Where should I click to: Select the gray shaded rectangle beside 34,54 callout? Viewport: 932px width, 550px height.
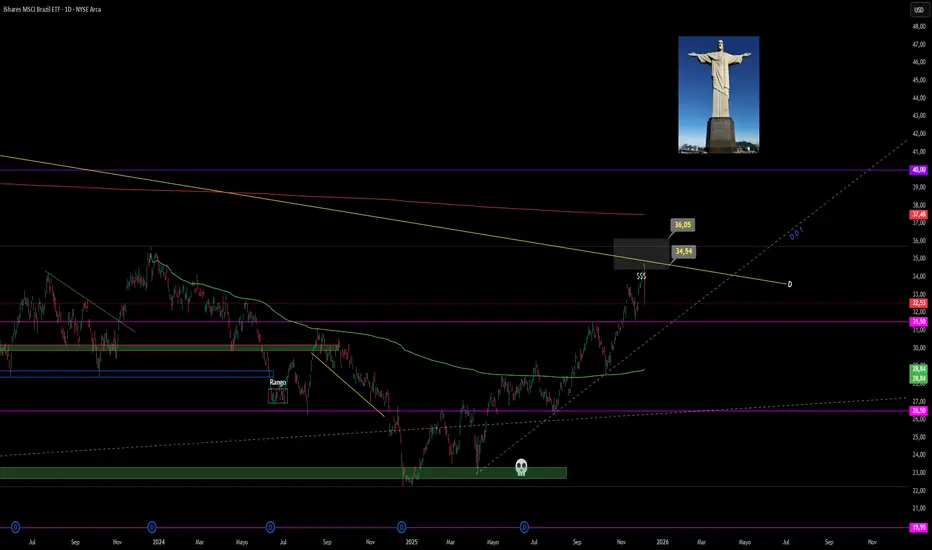pyautogui.click(x=641, y=254)
